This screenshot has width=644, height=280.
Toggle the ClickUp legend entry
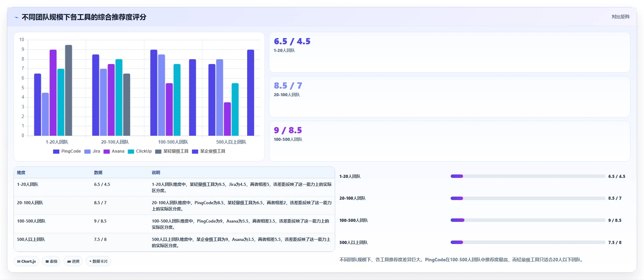coord(140,151)
